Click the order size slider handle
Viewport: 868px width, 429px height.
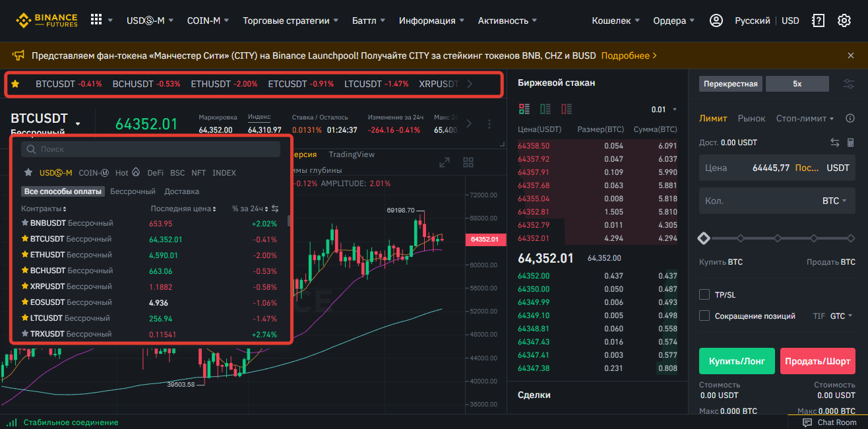(x=704, y=238)
